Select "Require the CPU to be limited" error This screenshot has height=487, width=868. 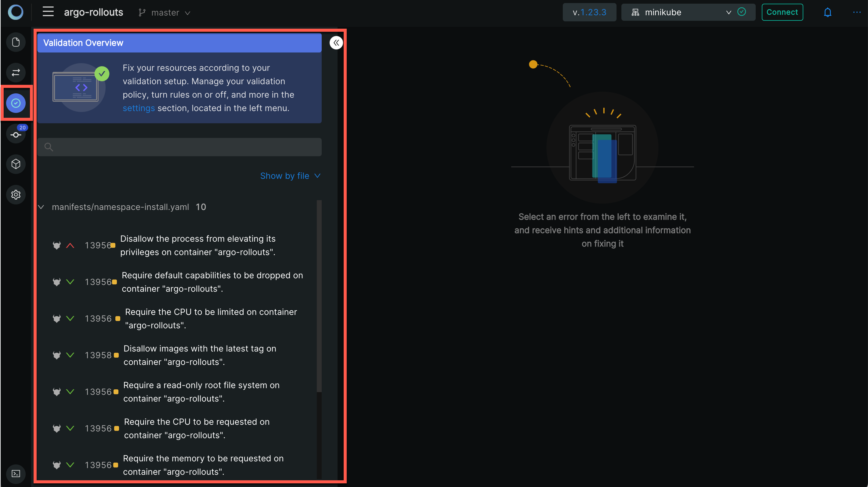[211, 319]
